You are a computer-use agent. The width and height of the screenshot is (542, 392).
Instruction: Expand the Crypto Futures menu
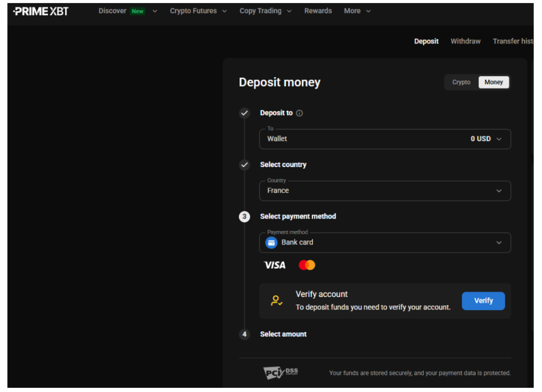click(x=199, y=11)
